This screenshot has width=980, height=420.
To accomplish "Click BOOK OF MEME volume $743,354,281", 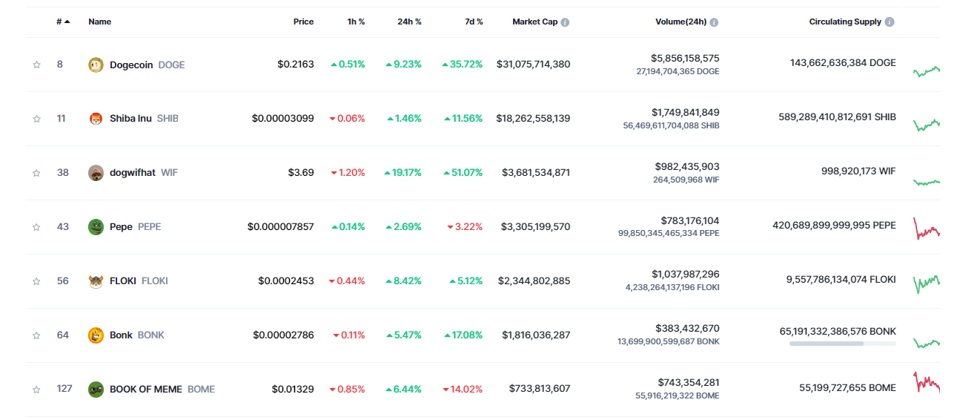I will tap(689, 383).
